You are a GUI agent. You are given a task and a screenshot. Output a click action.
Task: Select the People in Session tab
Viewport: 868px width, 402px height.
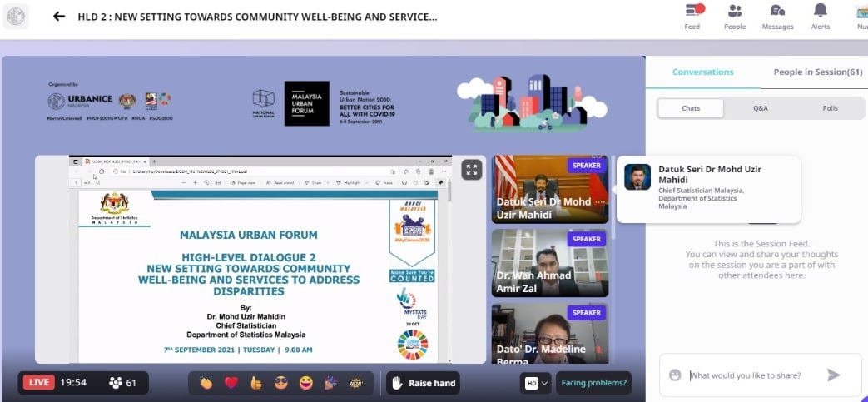[817, 72]
